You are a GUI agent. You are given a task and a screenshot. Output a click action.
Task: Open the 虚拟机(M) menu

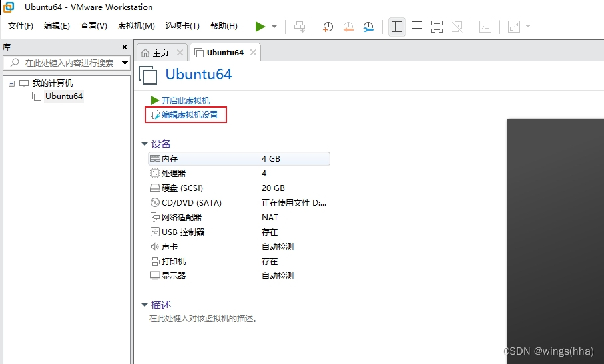point(137,26)
